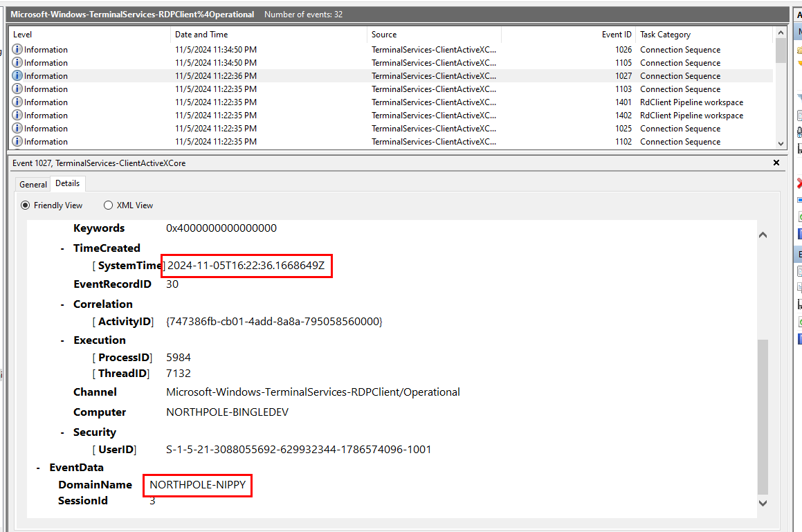Select the XML View radio button
Viewport: 802px width, 532px height.
[x=108, y=205]
